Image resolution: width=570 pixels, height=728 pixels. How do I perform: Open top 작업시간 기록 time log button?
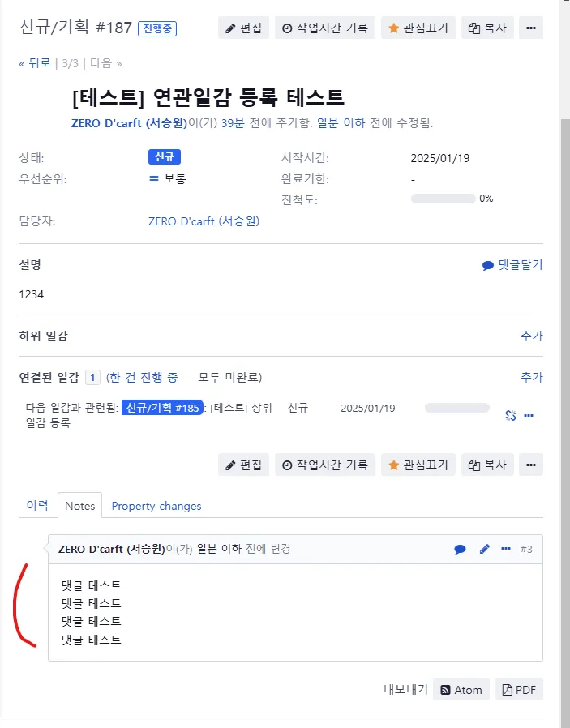(324, 28)
